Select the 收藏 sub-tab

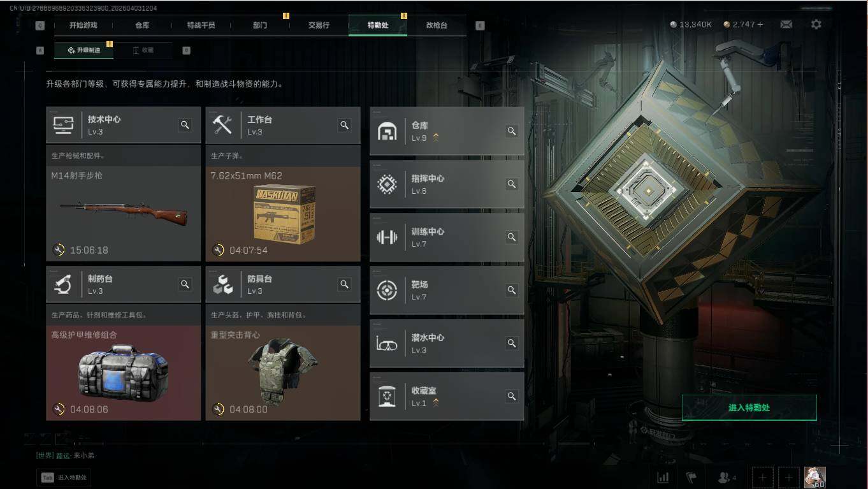tap(143, 50)
